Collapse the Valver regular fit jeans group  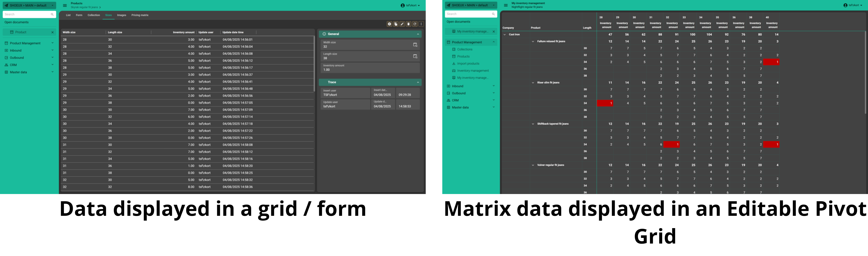(x=533, y=165)
